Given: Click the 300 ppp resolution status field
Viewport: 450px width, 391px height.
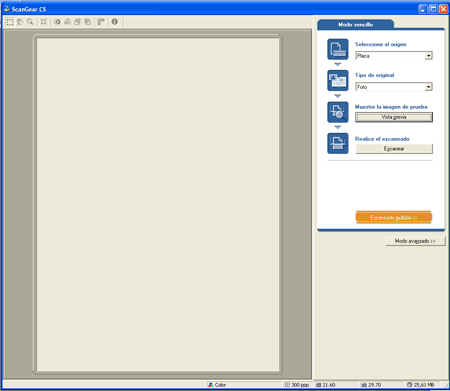Looking at the screenshot, I should 297,385.
